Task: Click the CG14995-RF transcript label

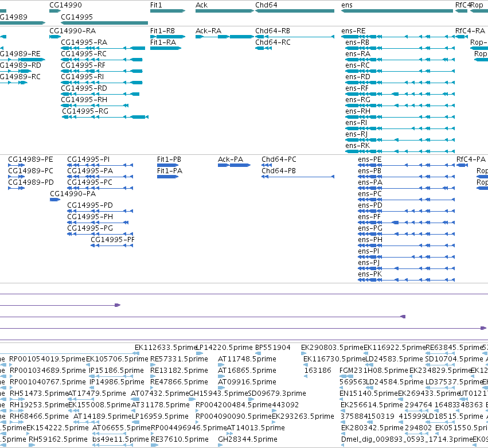Action: click(x=83, y=65)
